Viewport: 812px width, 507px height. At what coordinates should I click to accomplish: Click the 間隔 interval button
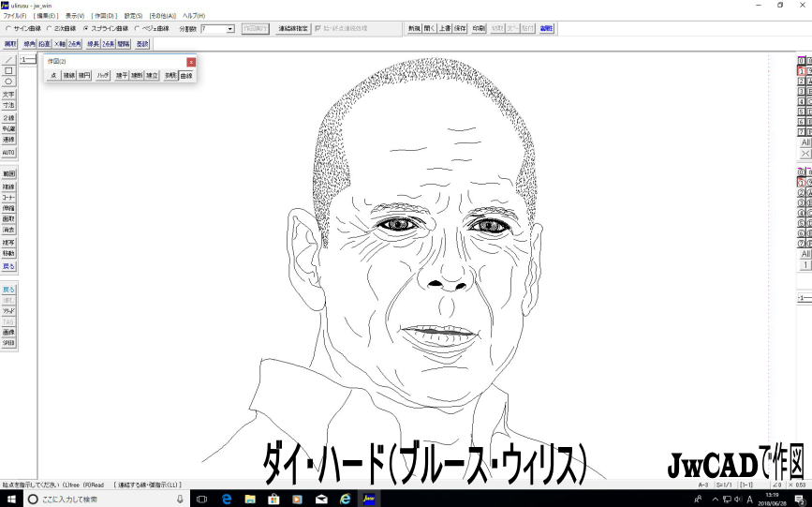[124, 44]
